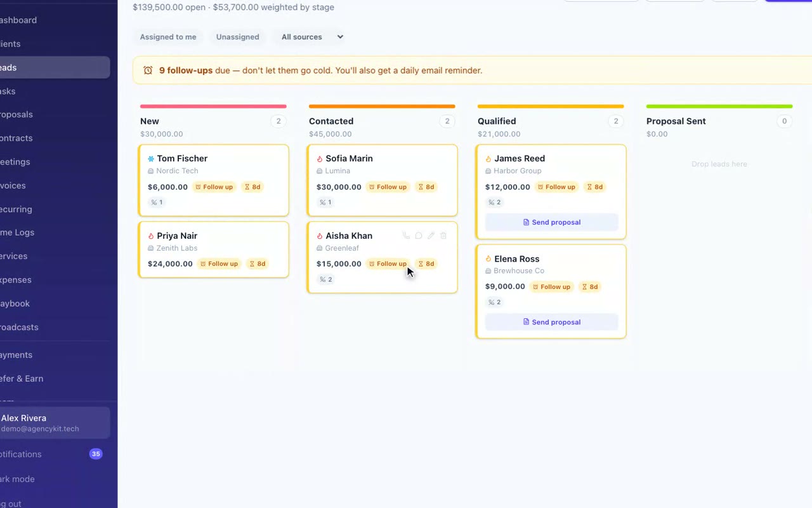Viewport: 812px width, 508px height.
Task: Open the Alex Rivera account panel
Action: point(55,423)
